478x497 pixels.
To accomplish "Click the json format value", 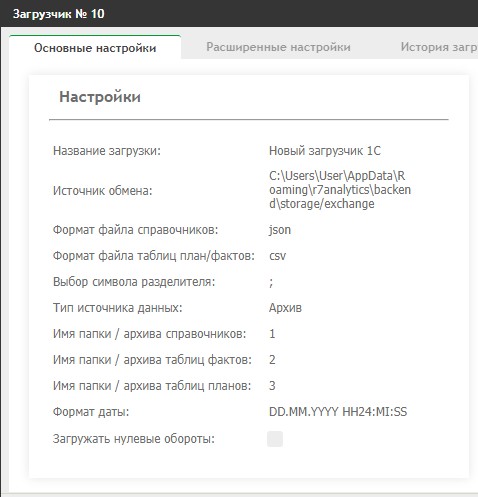I will click(x=280, y=230).
